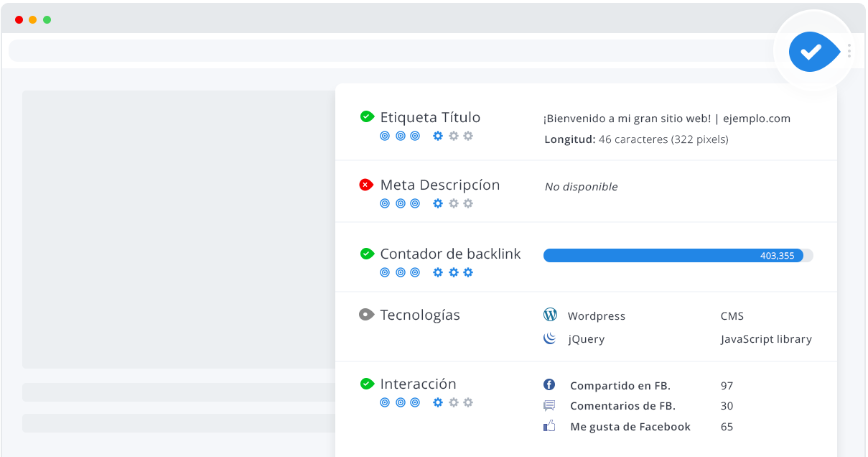The width and height of the screenshot is (868, 457).
Task: Click the Facebook share icon beside Compartido en FB
Action: point(549,384)
